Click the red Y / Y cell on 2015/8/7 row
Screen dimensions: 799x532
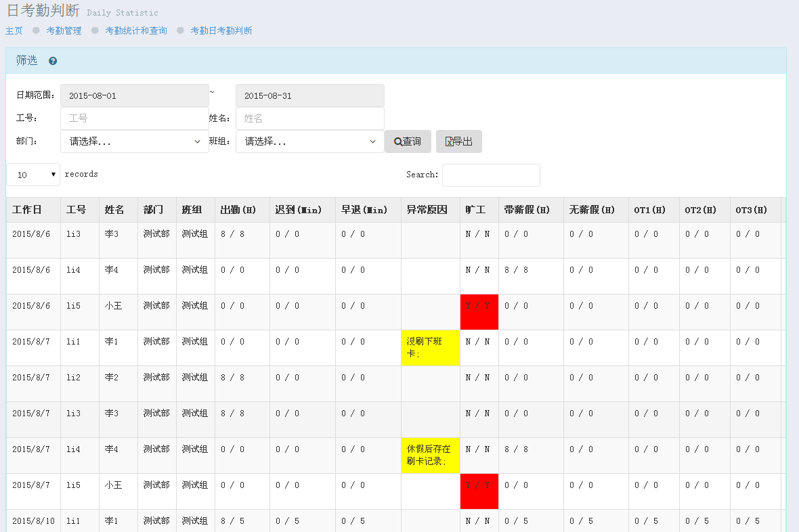pos(479,491)
